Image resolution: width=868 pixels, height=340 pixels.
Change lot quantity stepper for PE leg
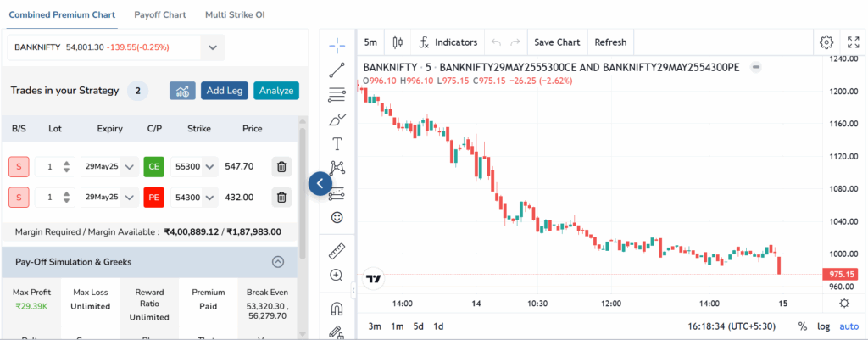click(66, 198)
